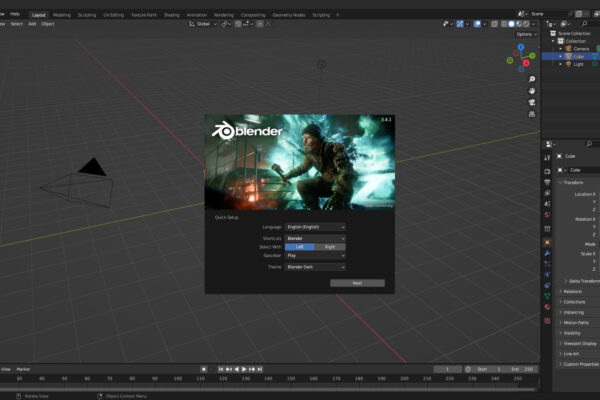The height and width of the screenshot is (400, 600).
Task: Open the Shortcuts dropdown in Quick Setup
Action: click(x=315, y=238)
